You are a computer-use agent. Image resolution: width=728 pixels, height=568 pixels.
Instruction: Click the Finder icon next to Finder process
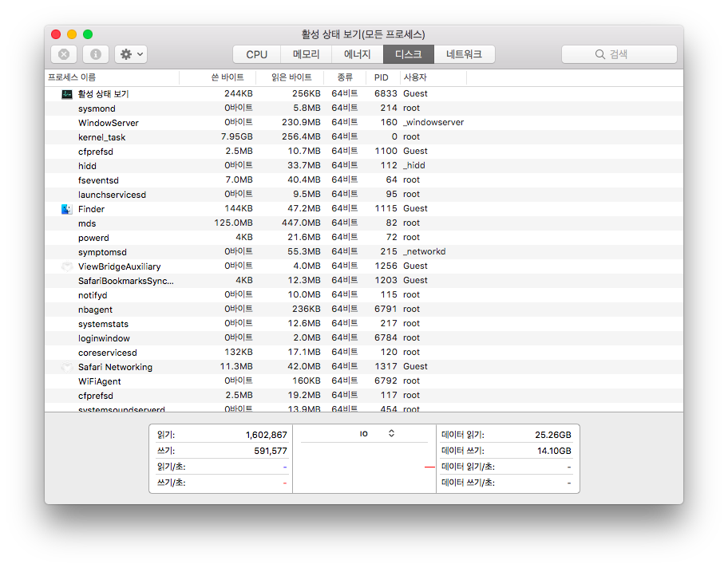(67, 208)
